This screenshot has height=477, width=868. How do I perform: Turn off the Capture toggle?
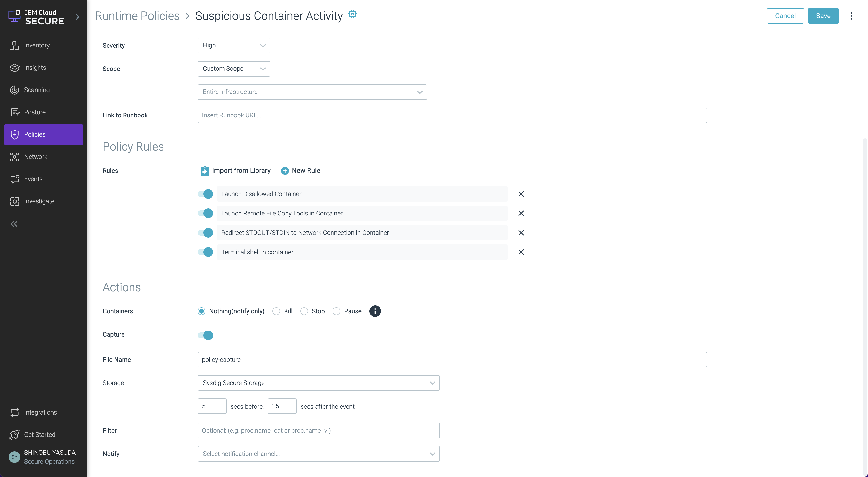coord(206,335)
